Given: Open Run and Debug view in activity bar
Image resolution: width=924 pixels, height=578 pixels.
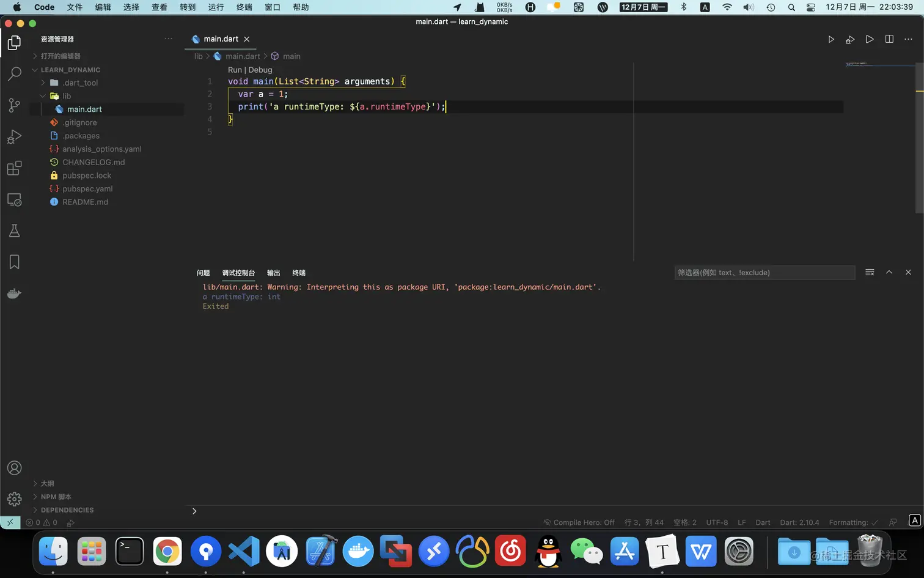Looking at the screenshot, I should click(x=14, y=137).
